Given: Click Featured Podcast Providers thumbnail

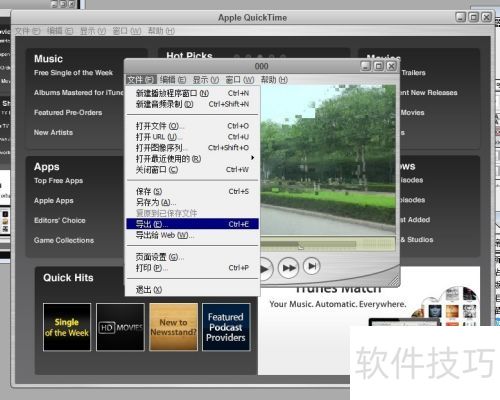Looking at the screenshot, I should [x=226, y=327].
